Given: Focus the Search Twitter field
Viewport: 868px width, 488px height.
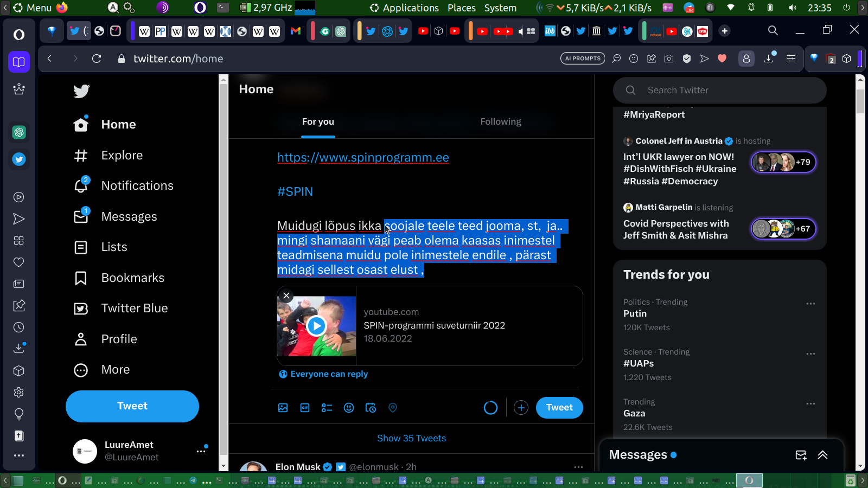Looking at the screenshot, I should pos(720,90).
